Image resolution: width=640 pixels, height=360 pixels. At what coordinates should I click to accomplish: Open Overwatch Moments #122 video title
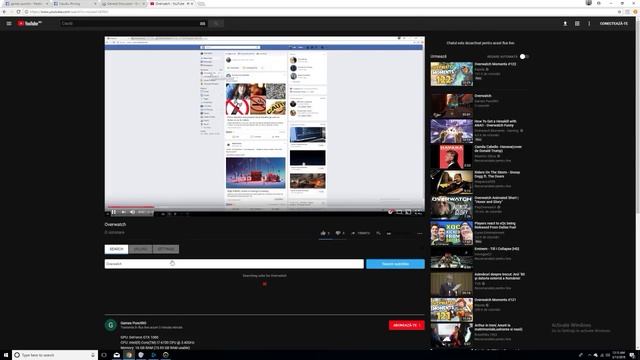point(495,64)
